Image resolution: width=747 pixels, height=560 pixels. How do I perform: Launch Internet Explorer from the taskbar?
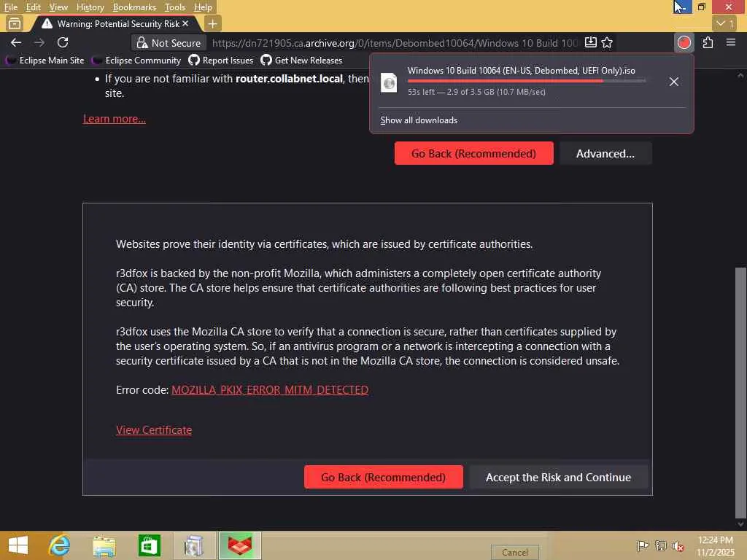pyautogui.click(x=60, y=545)
